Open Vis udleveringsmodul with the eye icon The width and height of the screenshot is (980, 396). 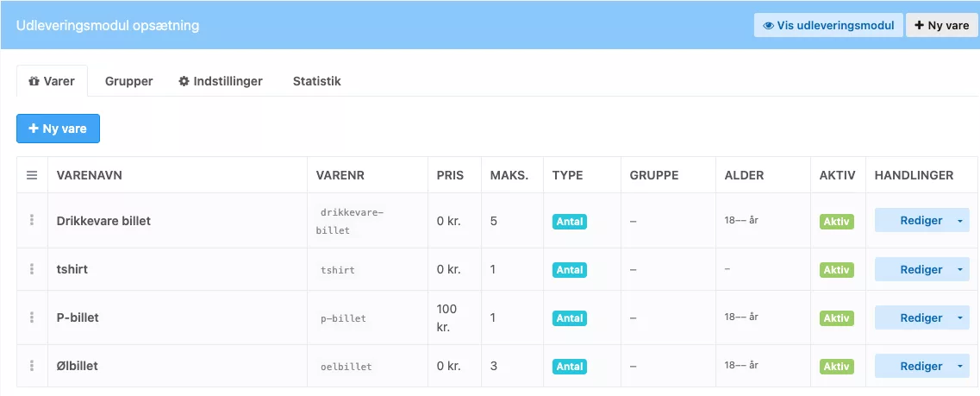click(x=828, y=26)
